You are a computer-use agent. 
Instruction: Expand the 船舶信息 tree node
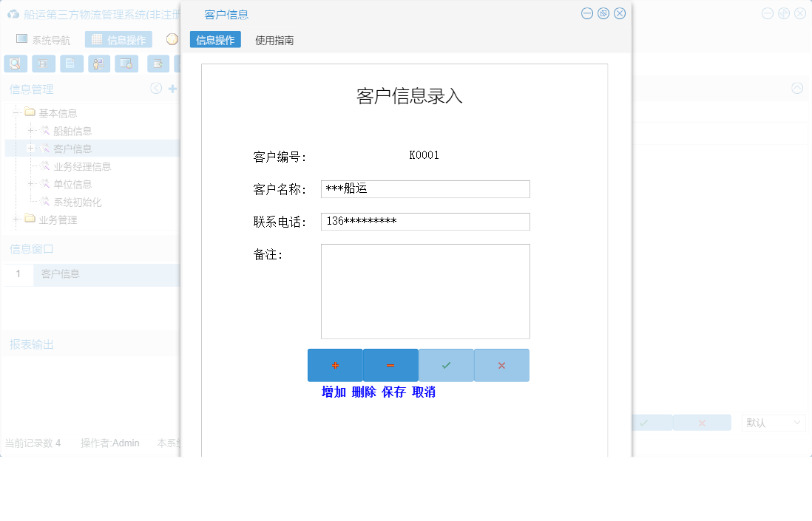coord(31,130)
